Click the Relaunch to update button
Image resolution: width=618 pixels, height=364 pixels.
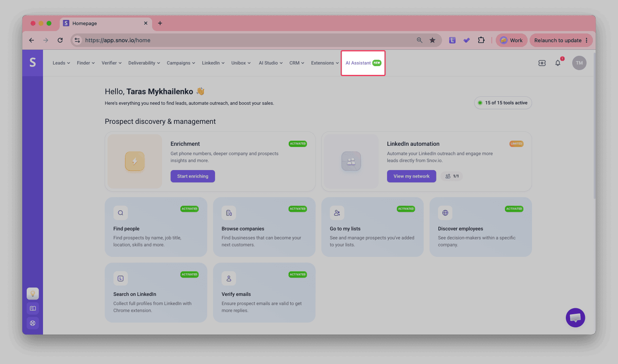[x=561, y=40]
